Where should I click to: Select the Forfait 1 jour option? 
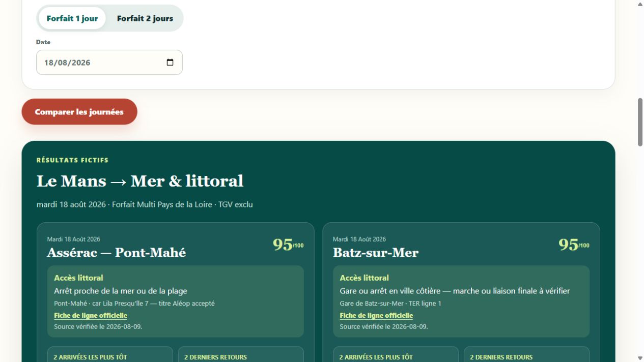[72, 18]
